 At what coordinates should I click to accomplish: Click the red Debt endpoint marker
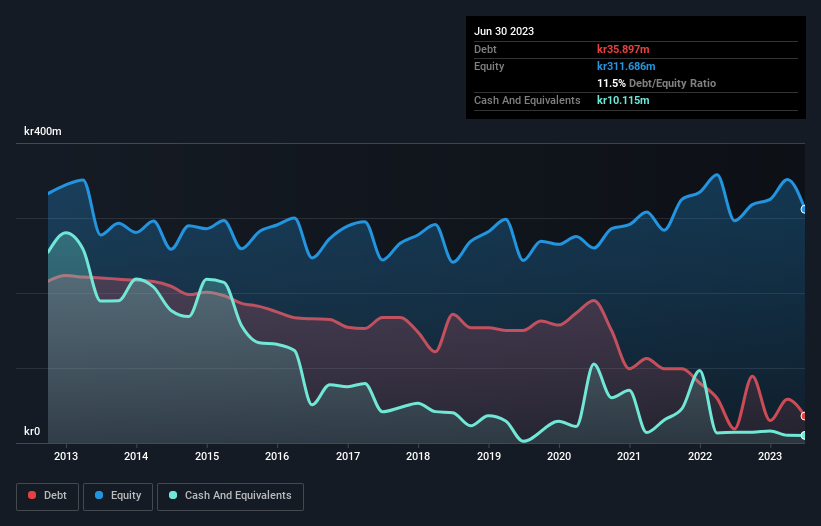point(804,416)
